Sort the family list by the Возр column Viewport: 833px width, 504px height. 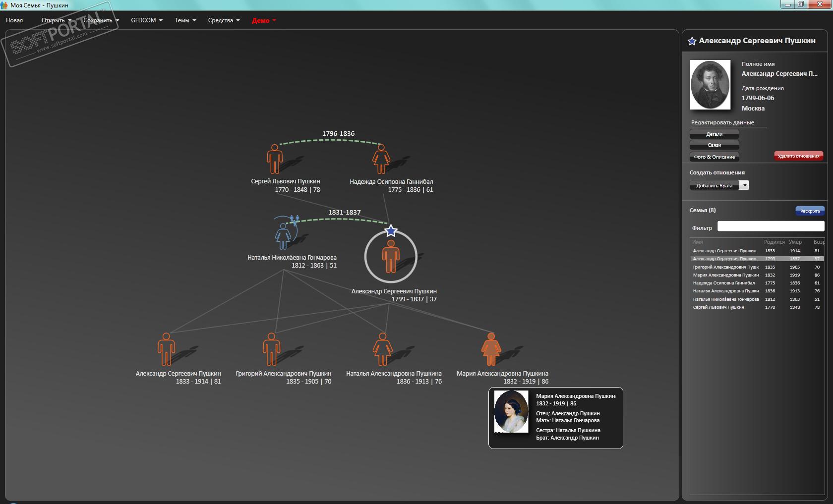pyautogui.click(x=818, y=242)
